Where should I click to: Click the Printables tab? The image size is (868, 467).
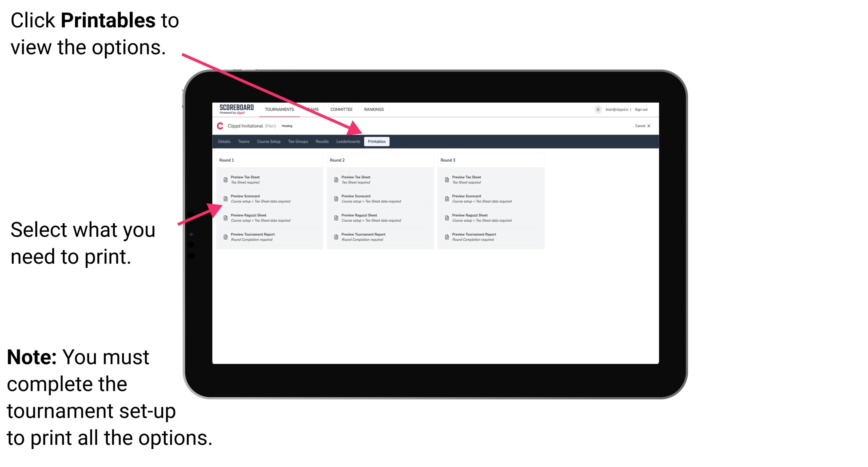point(376,142)
